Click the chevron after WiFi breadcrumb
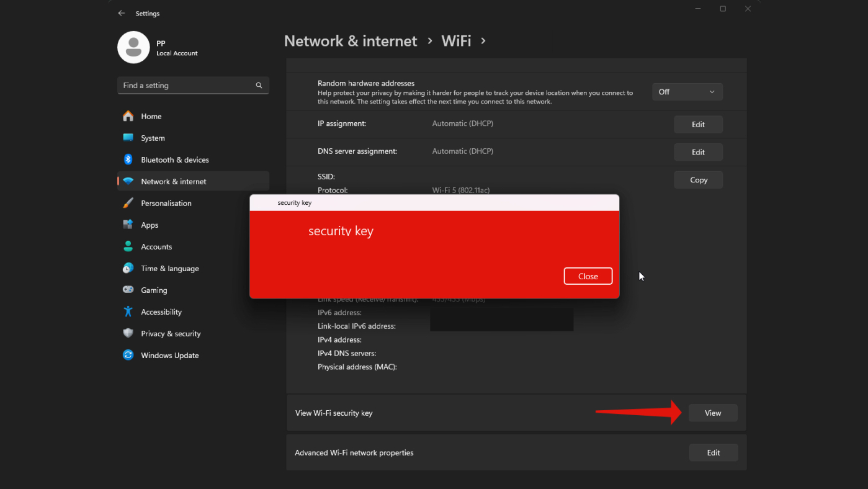This screenshot has width=868, height=489. (x=483, y=40)
